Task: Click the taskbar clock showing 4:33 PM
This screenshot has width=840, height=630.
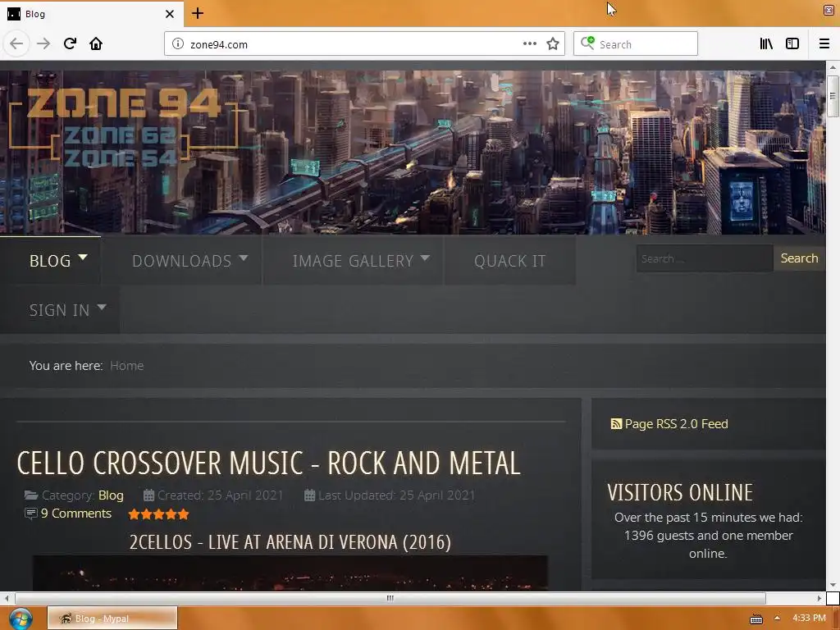Action: (809, 618)
